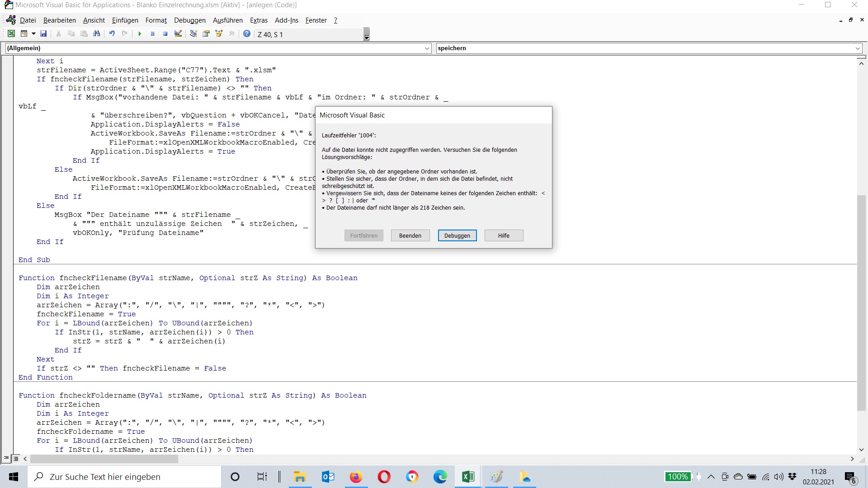Open the Ansicht menu
The height and width of the screenshot is (488, 868).
94,20
